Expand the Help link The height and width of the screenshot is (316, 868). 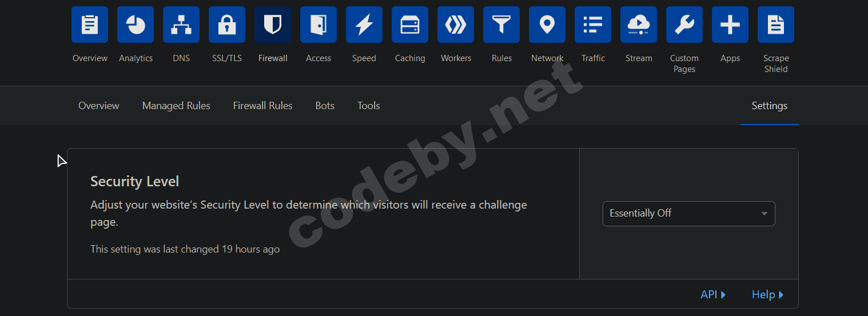tap(767, 295)
